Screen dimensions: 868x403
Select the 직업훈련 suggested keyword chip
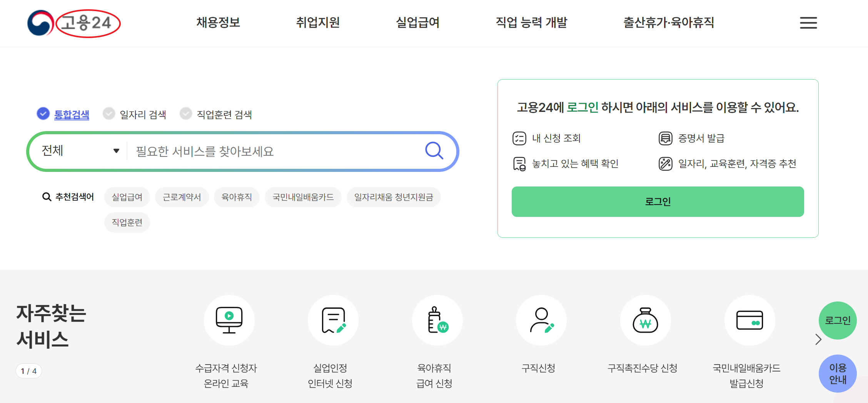click(x=127, y=223)
